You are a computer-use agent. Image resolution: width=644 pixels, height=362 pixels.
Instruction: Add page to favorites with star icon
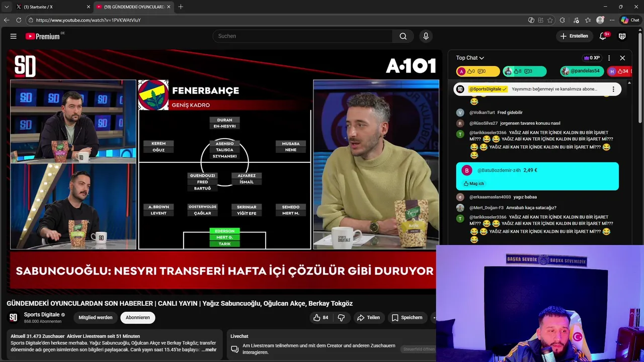pyautogui.click(x=550, y=20)
